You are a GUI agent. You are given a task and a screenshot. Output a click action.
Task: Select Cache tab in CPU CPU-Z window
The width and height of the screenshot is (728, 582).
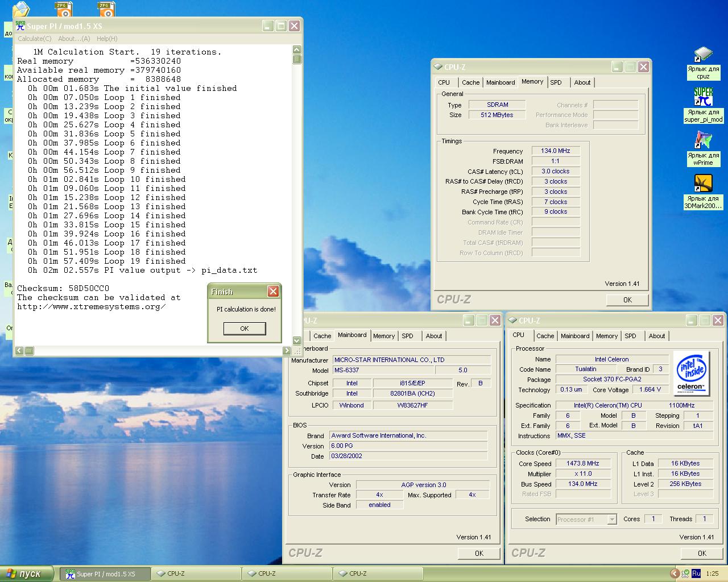[545, 336]
